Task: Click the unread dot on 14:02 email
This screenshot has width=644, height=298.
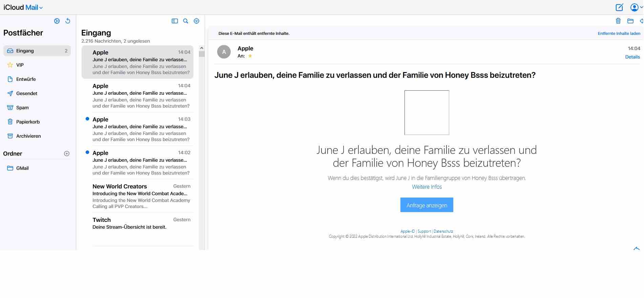Action: click(87, 152)
